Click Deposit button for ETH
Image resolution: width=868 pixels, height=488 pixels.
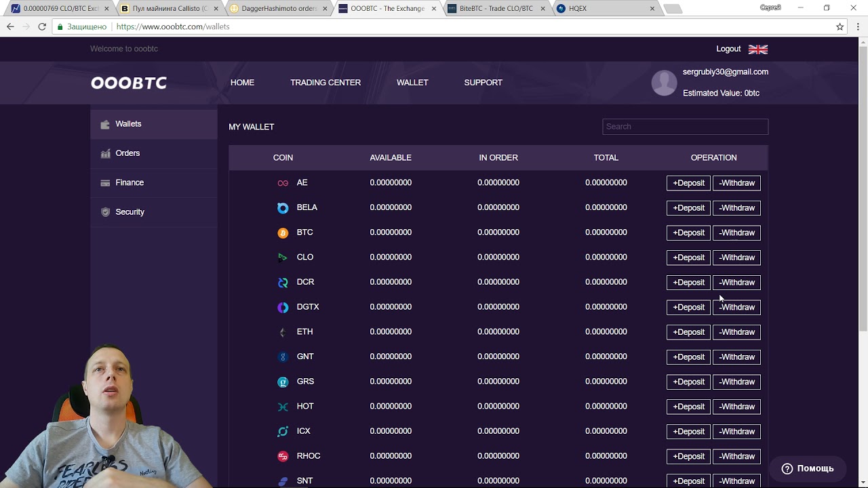tap(688, 332)
